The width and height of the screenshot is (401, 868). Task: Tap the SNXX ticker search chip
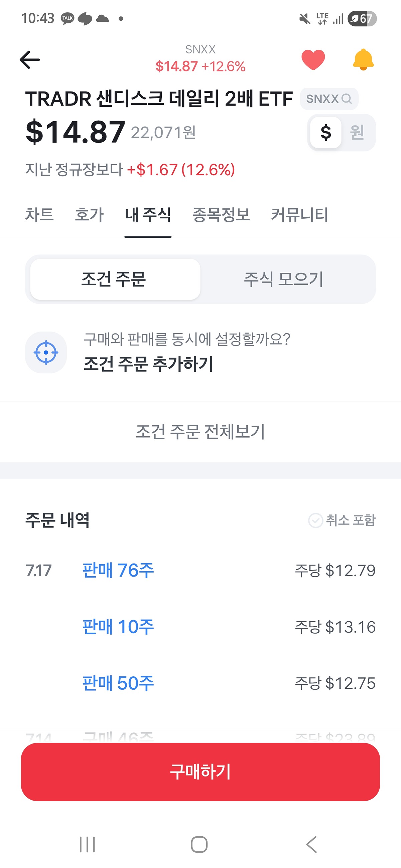tap(329, 99)
